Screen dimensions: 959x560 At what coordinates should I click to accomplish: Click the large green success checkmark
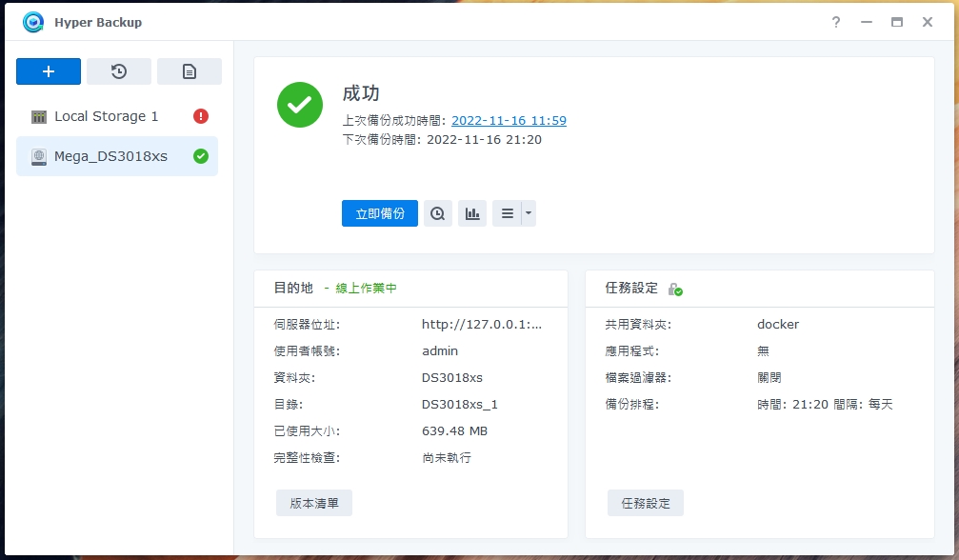click(300, 105)
